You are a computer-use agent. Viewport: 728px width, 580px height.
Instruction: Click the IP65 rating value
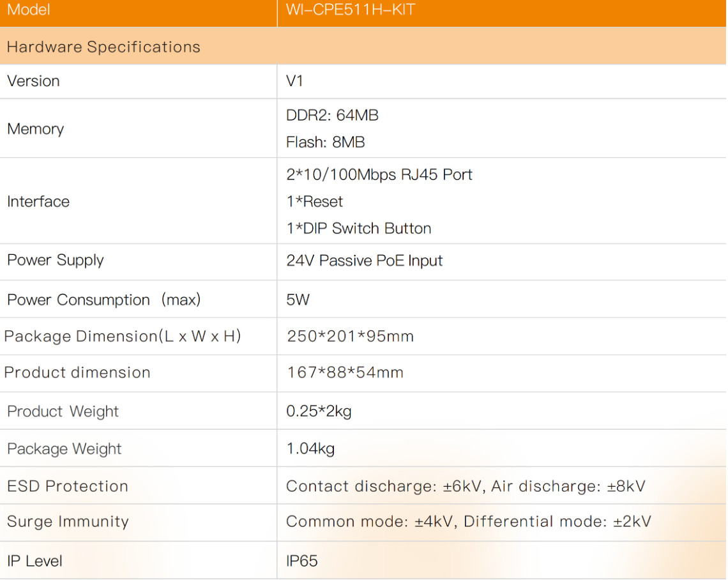[301, 561]
